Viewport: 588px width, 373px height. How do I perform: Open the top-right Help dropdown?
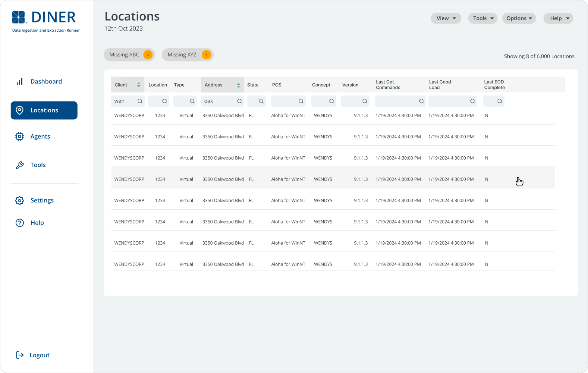tap(558, 18)
